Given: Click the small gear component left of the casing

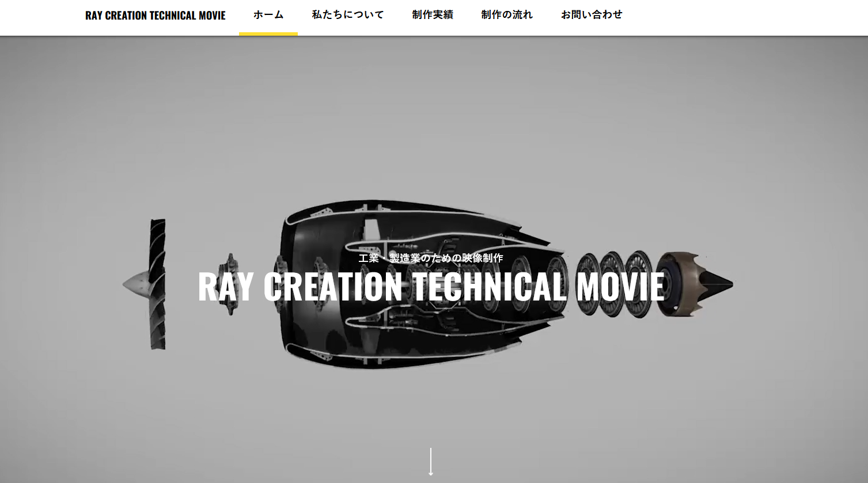Looking at the screenshot, I should pyautogui.click(x=230, y=282).
